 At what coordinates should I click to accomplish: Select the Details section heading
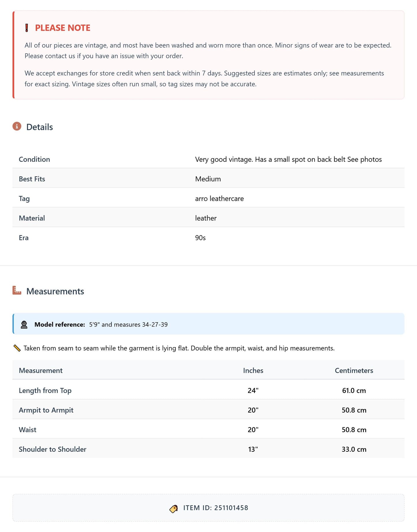[40, 127]
